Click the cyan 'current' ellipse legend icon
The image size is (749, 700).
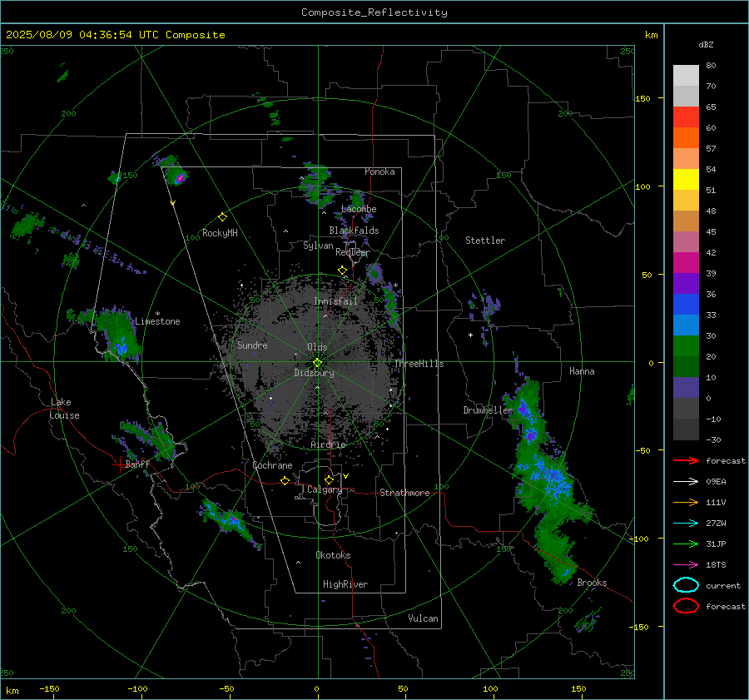(686, 585)
